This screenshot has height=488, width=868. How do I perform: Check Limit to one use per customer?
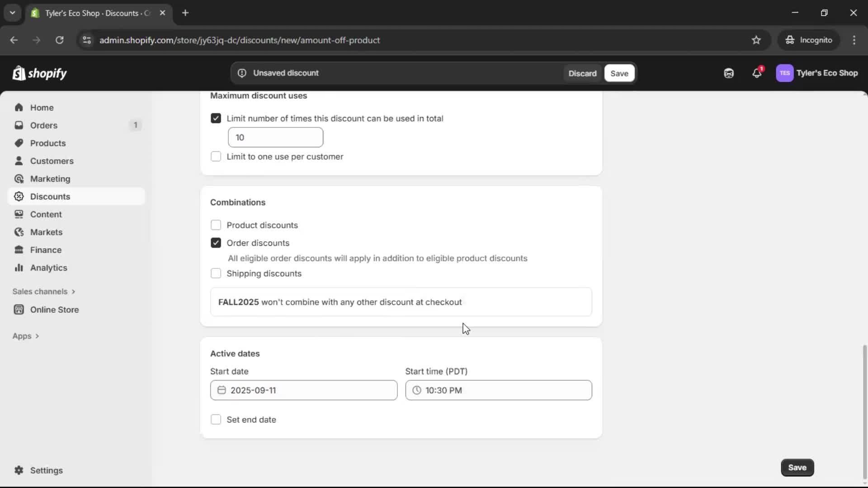click(x=216, y=156)
